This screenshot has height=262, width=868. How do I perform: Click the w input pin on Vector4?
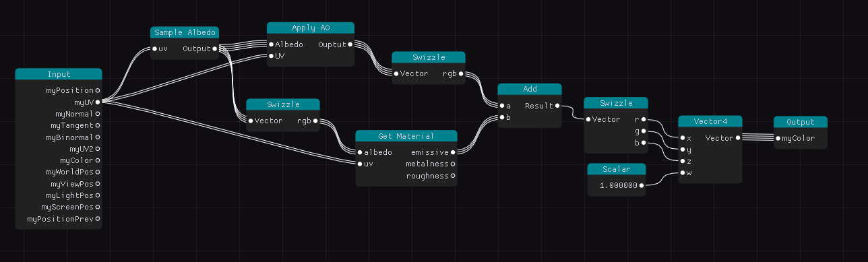point(683,173)
